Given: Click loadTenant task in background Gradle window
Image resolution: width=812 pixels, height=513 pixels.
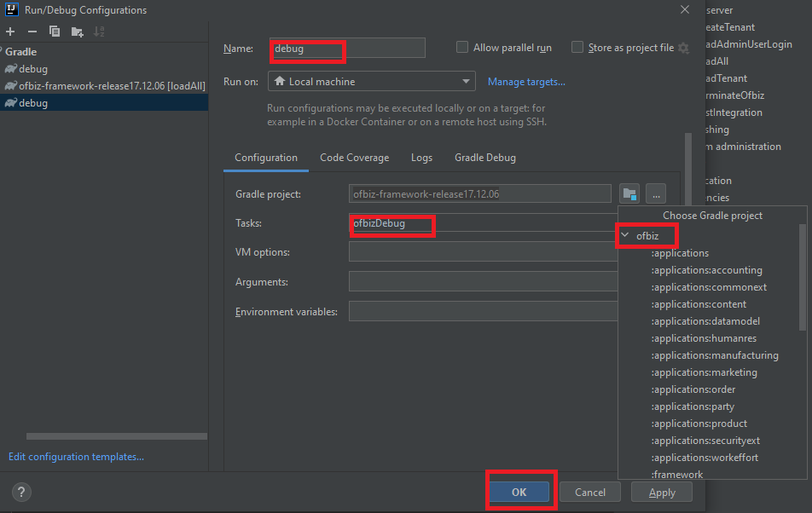Looking at the screenshot, I should [x=726, y=78].
